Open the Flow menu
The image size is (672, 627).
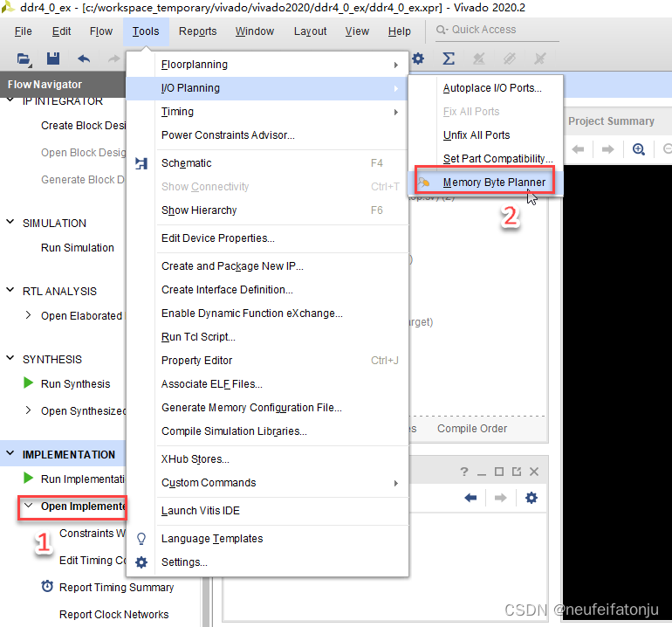[x=101, y=31]
